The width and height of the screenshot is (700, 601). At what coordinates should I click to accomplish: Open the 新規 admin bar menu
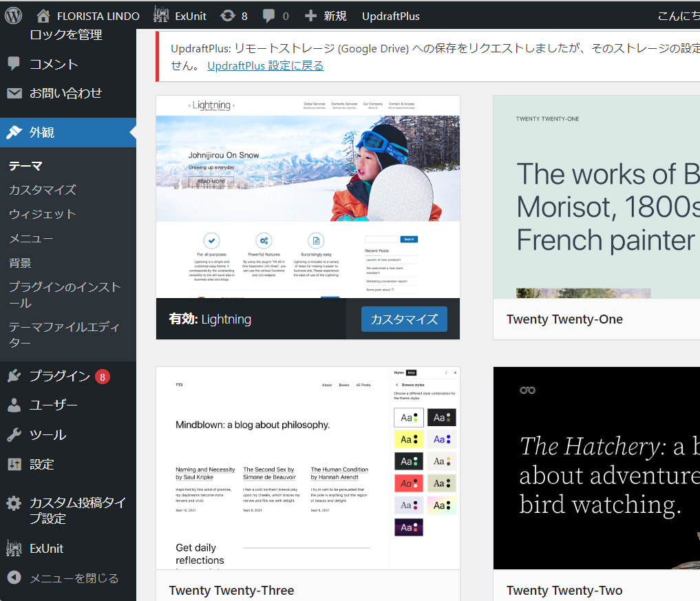click(335, 17)
